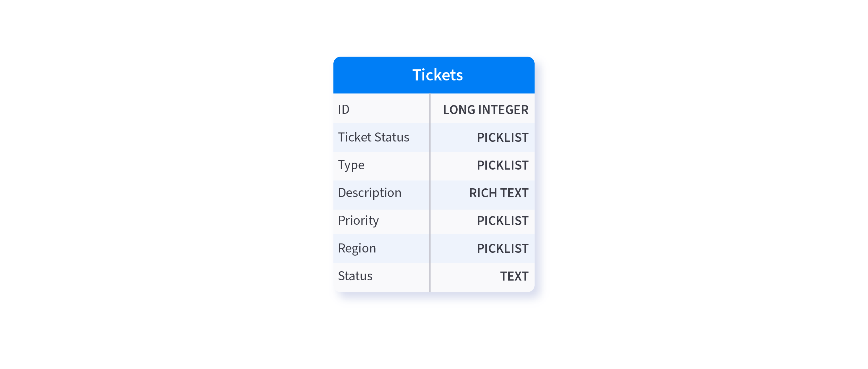Select the Region field name
Image resolution: width=868 pixels, height=369 pixels.
click(x=357, y=248)
